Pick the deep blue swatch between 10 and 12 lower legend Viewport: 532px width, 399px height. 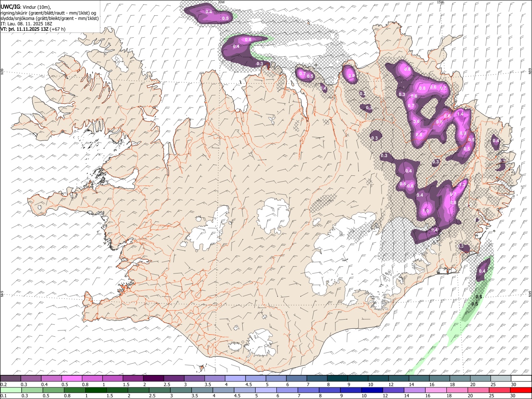372,390
